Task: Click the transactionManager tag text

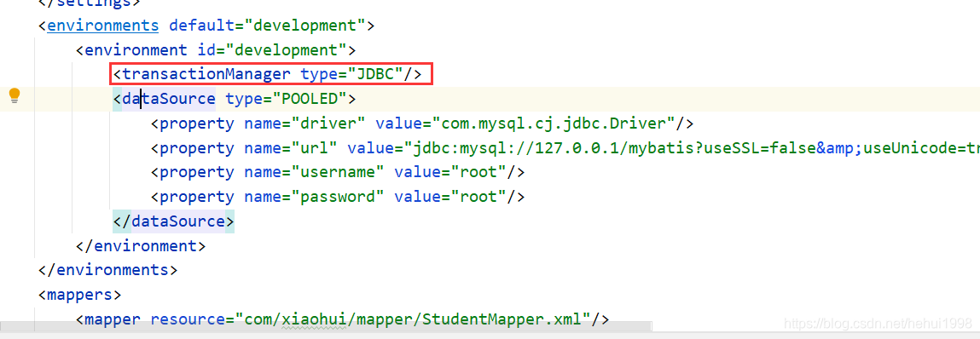Action: [x=206, y=74]
